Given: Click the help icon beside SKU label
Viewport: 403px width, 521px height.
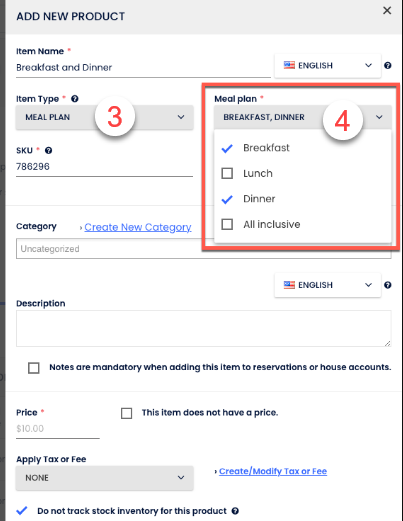Looking at the screenshot, I should click(x=48, y=150).
